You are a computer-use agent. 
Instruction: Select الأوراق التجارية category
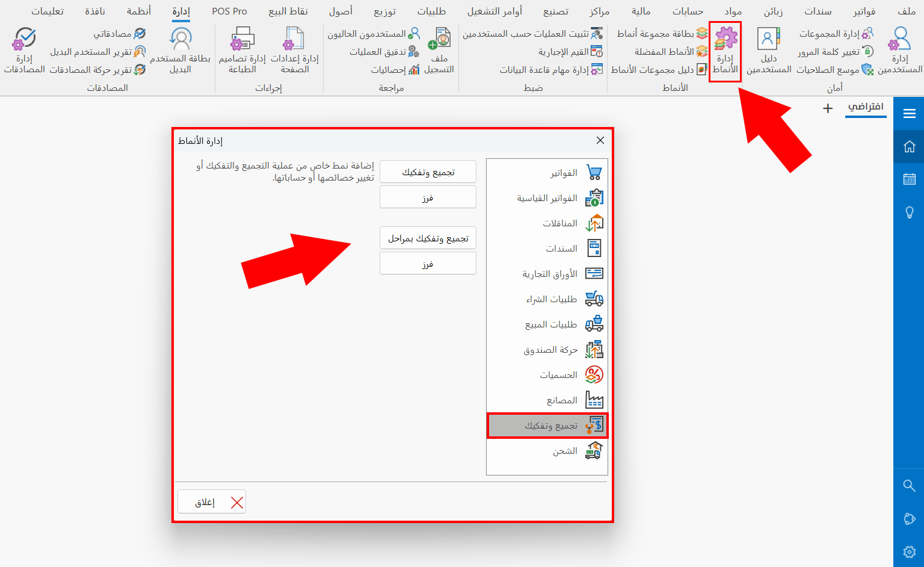pos(547,274)
